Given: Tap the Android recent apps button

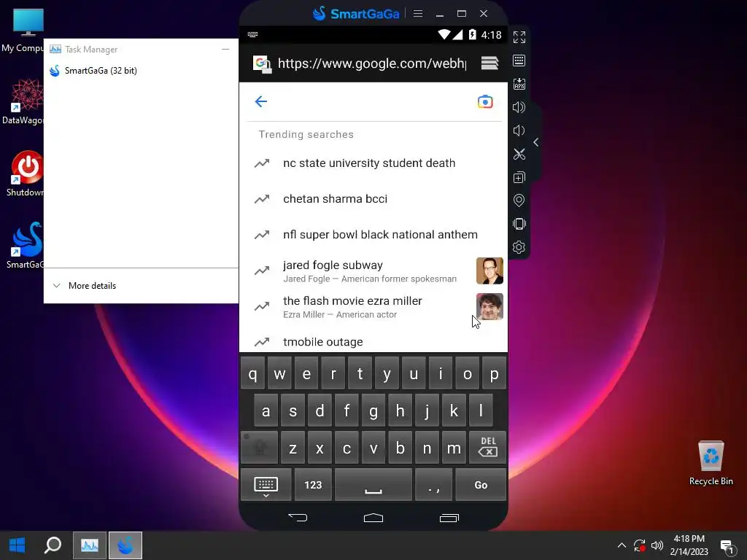Looking at the screenshot, I should point(449,518).
